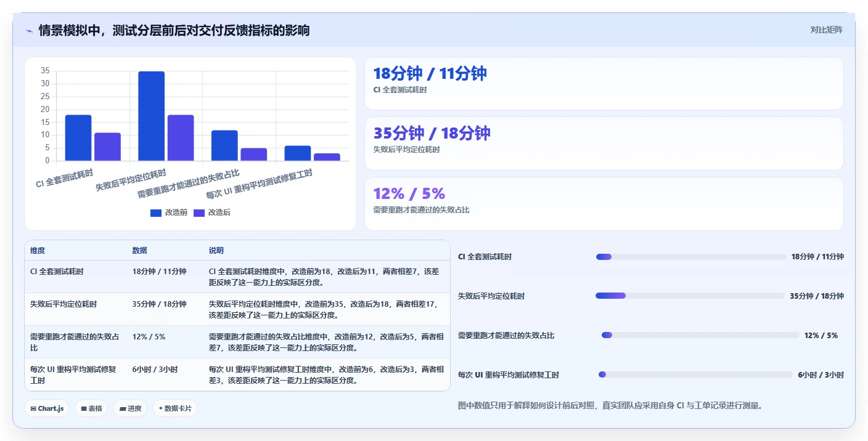868x441 pixels.
Task: Click the header title 情景模拟中，测试分层前后
Action: [174, 30]
